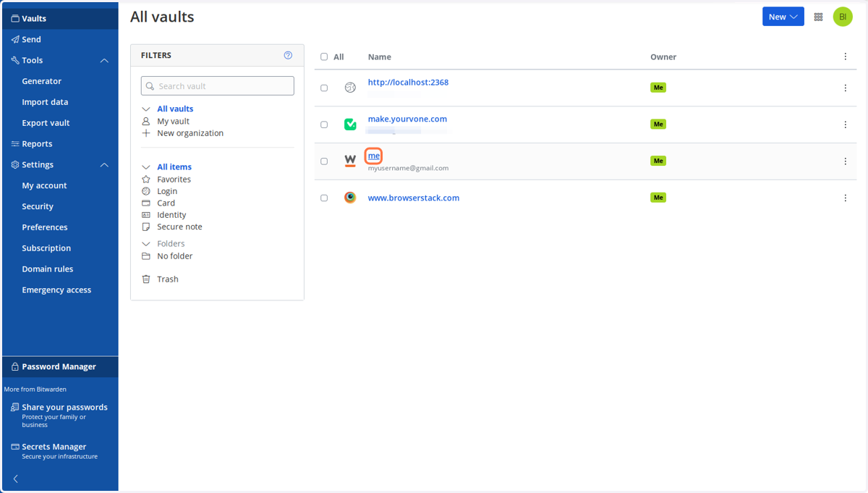The width and height of the screenshot is (868, 493).
Task: Collapse the Settings menu chevron
Action: tap(104, 165)
